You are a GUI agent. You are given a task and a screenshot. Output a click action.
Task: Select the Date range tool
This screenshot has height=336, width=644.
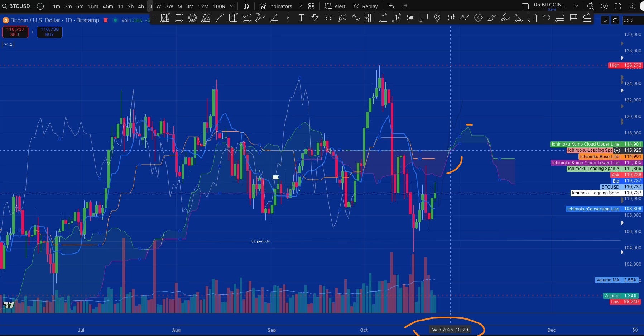(x=533, y=18)
